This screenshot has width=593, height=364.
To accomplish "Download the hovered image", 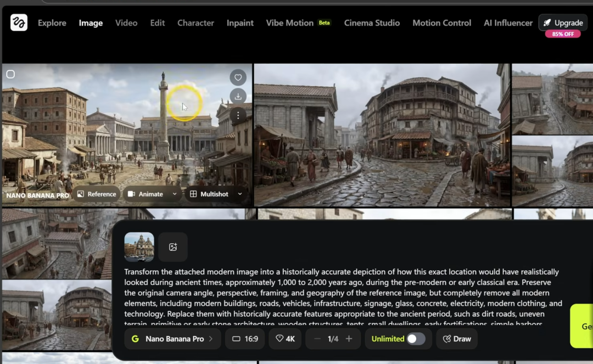I will 238,96.
